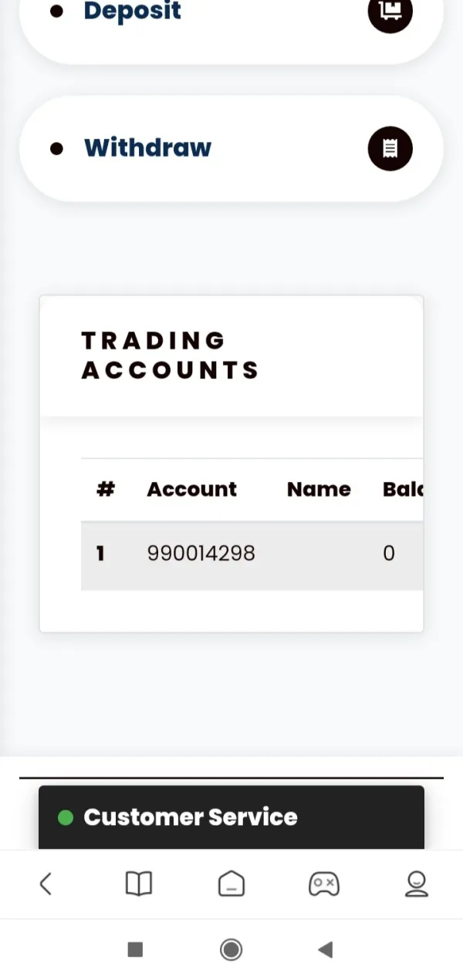Screen dimensions: 463x980
Task: Tap the Deposit cart icon
Action: pyautogui.click(x=390, y=12)
